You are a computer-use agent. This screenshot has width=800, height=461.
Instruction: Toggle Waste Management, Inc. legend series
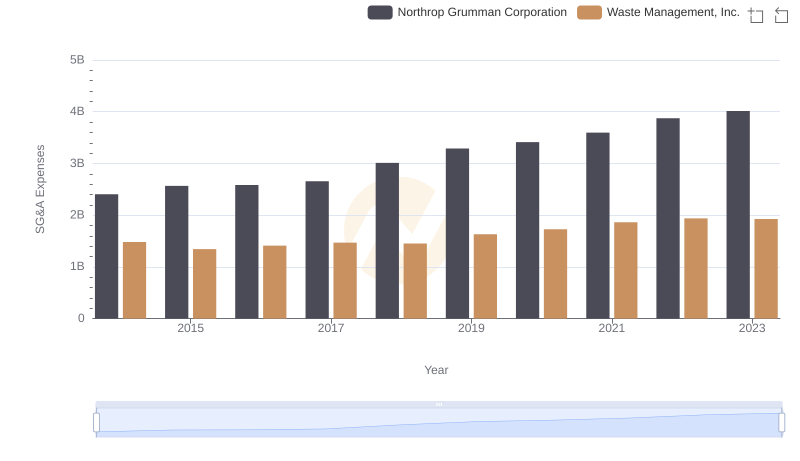658,12
